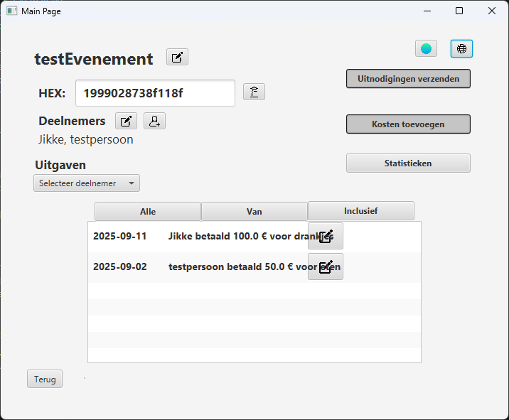Edit the Jikke drankjes expense

pyautogui.click(x=326, y=237)
